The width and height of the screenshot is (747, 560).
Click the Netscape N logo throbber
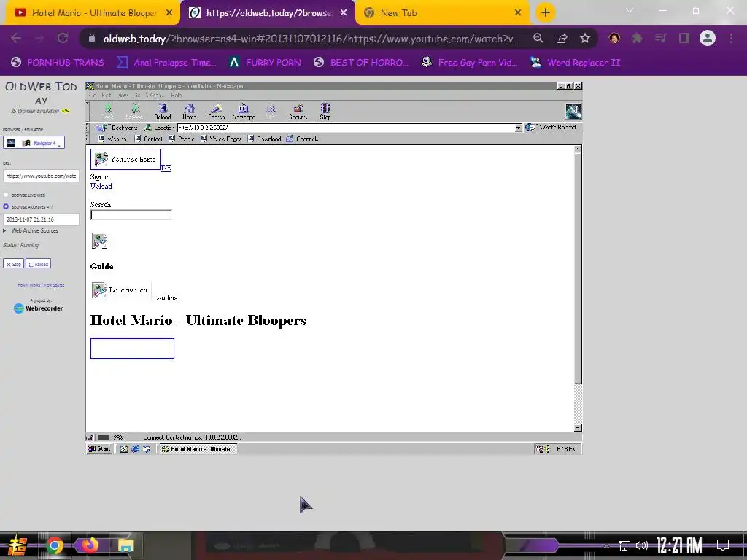tap(573, 112)
